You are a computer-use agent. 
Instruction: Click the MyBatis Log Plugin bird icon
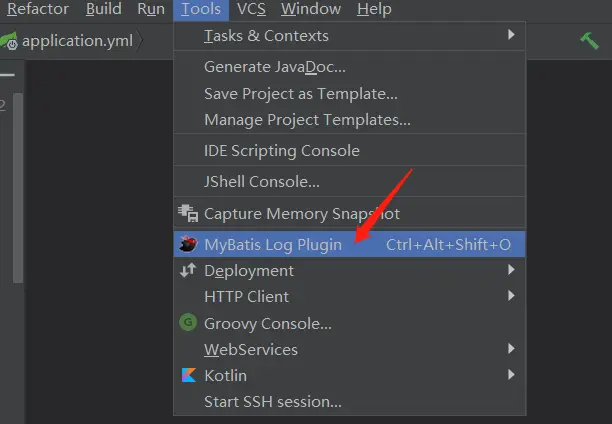point(187,244)
